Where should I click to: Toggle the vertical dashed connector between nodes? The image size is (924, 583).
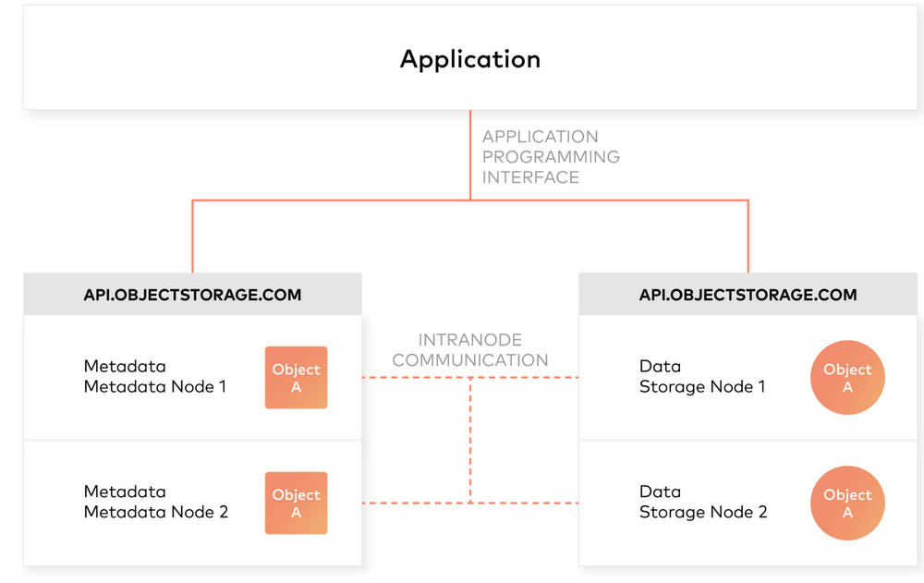click(x=472, y=440)
